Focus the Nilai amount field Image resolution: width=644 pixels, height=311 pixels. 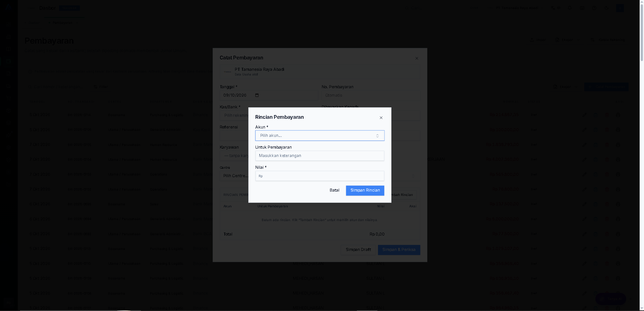(320, 176)
